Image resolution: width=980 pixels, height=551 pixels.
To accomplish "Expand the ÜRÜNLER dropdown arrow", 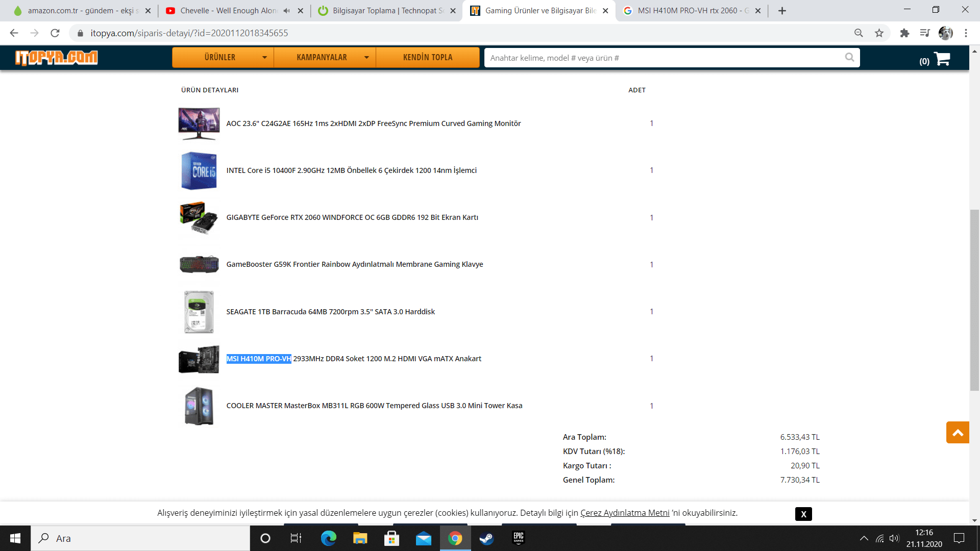I will pos(264,58).
